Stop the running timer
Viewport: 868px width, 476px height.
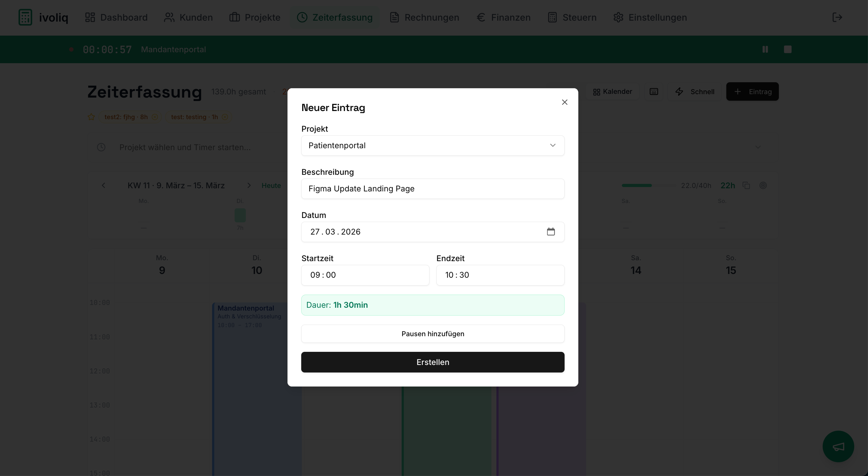pos(788,49)
